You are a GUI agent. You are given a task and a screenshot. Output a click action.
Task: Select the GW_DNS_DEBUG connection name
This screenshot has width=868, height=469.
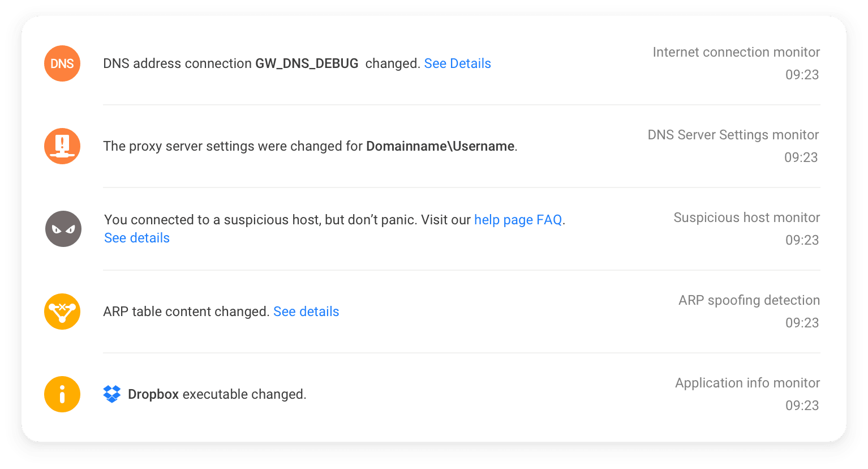[x=307, y=63]
